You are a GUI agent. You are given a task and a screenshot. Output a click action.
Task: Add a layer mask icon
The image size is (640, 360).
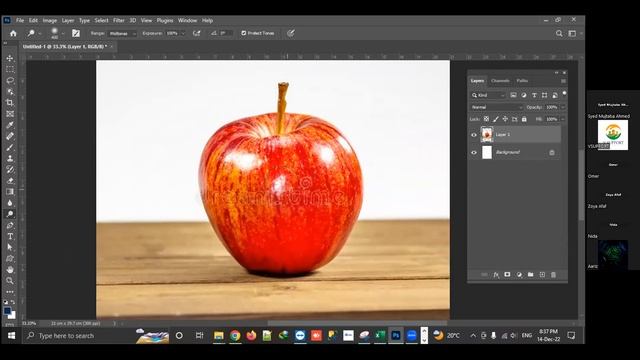tap(507, 275)
